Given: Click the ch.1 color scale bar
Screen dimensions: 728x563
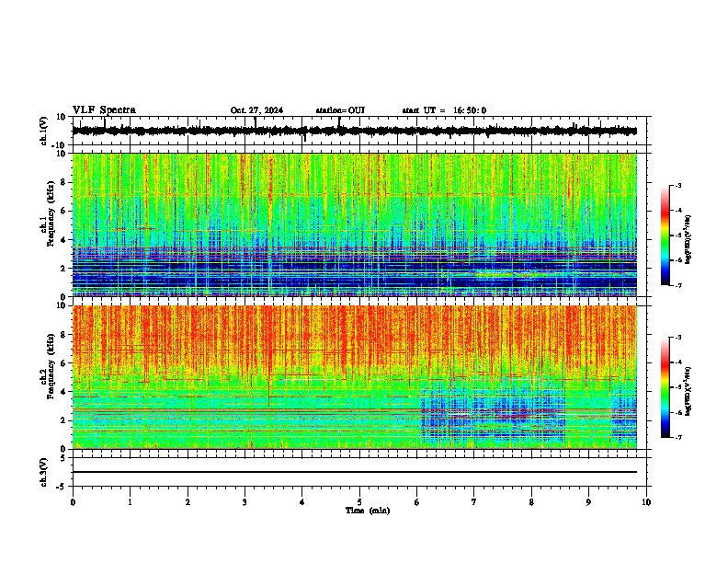Looking at the screenshot, I should coord(665,236).
